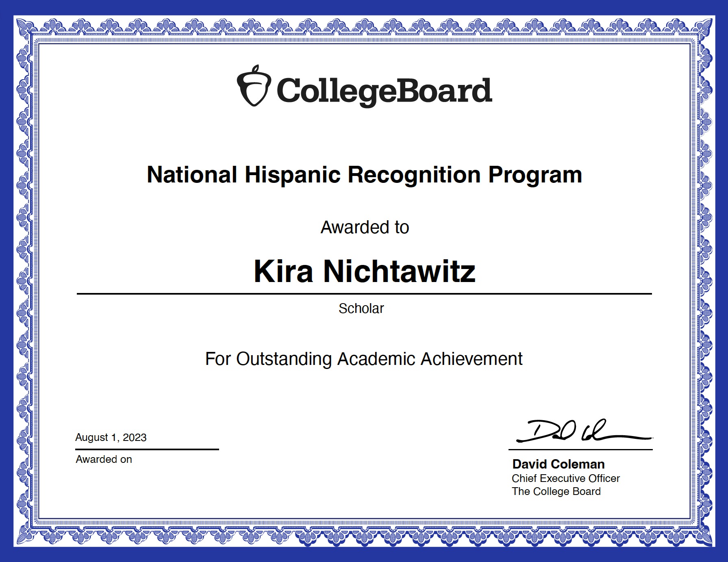Click the printed name David Coleman

(558, 464)
